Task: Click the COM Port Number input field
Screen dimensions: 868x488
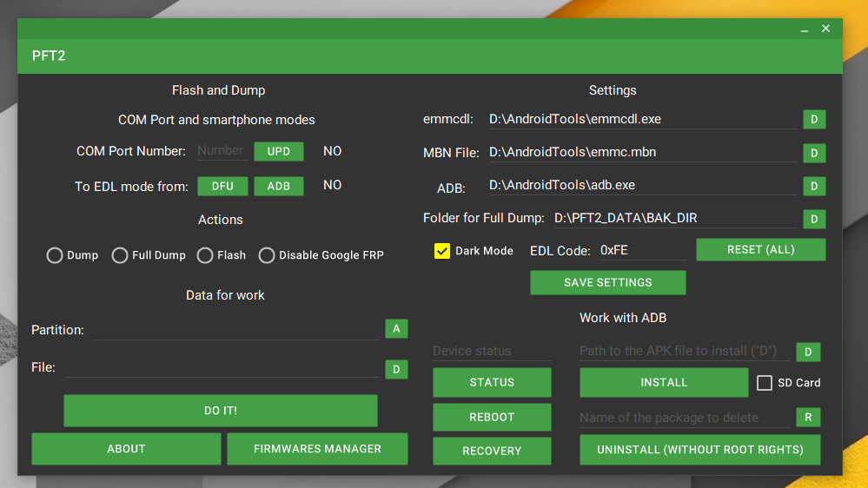Action: pos(221,151)
